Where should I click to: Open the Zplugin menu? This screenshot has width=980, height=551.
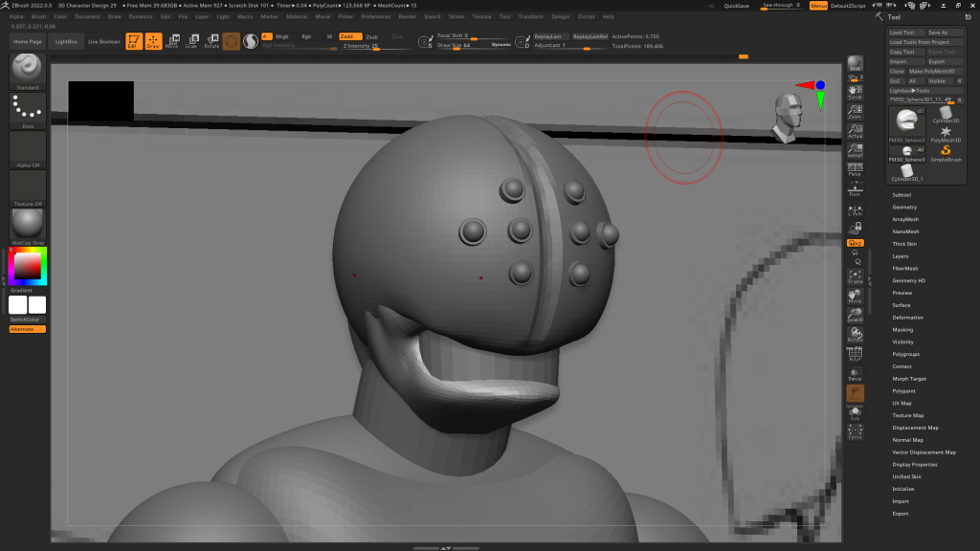pos(560,16)
